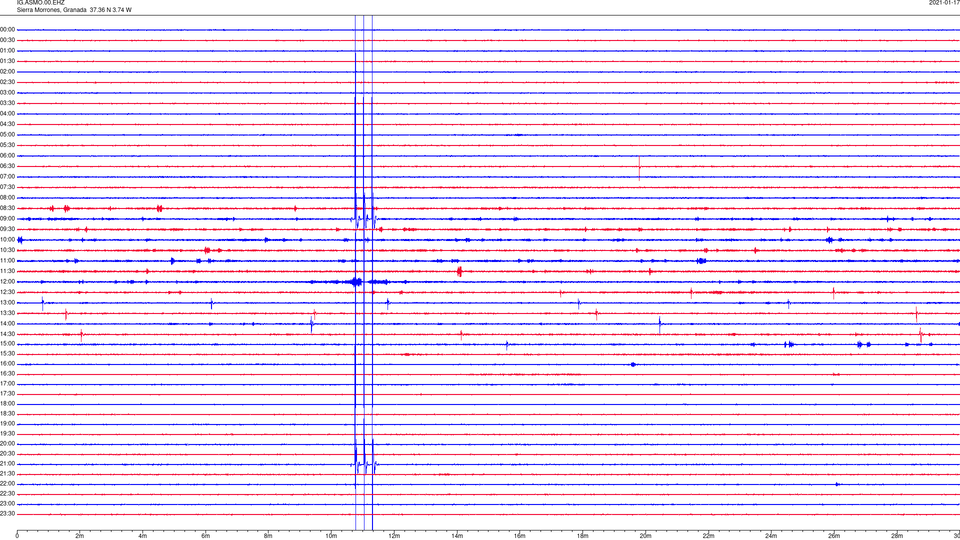Viewport: 960px width, 540px height.
Task: Select the 03:30 trace label
Action: point(7,103)
